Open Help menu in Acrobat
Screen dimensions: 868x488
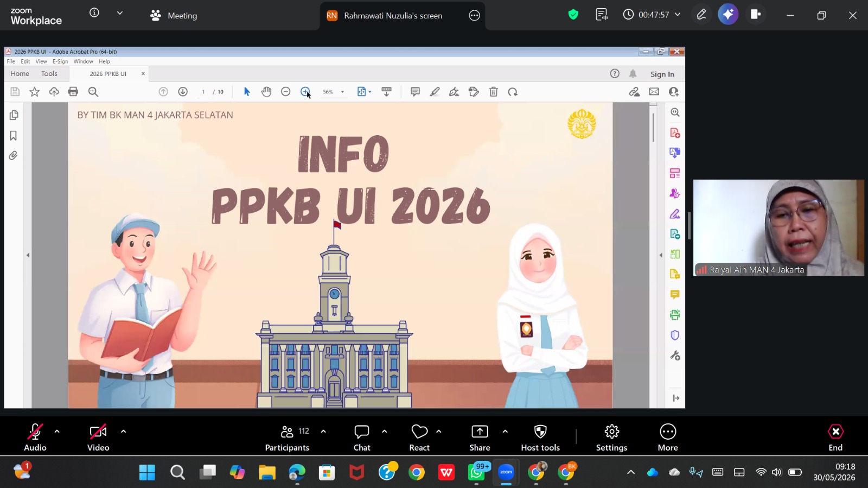(105, 61)
